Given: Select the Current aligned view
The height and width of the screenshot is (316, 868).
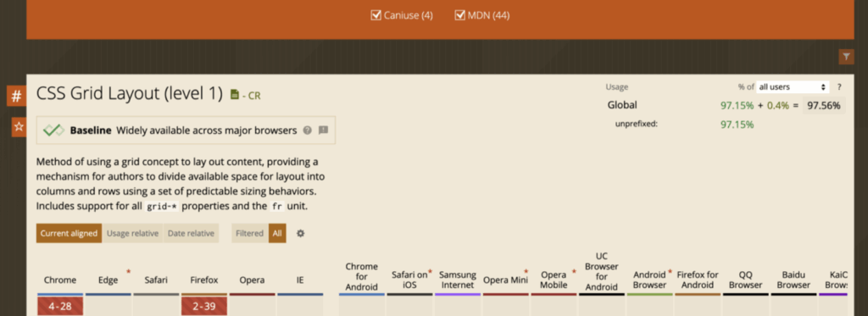Looking at the screenshot, I should point(70,234).
